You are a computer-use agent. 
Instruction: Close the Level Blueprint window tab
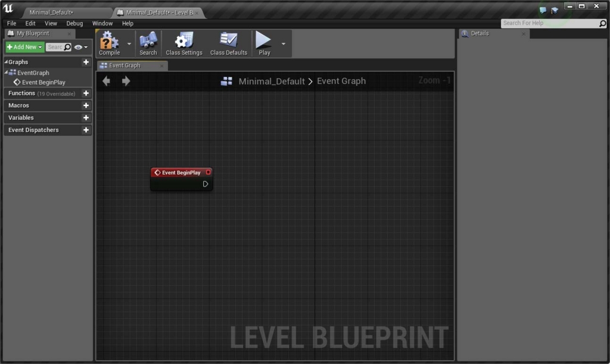197,13
